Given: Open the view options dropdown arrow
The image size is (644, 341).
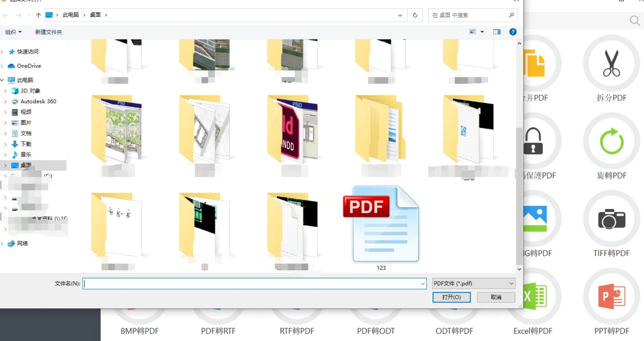Looking at the screenshot, I should (482, 32).
